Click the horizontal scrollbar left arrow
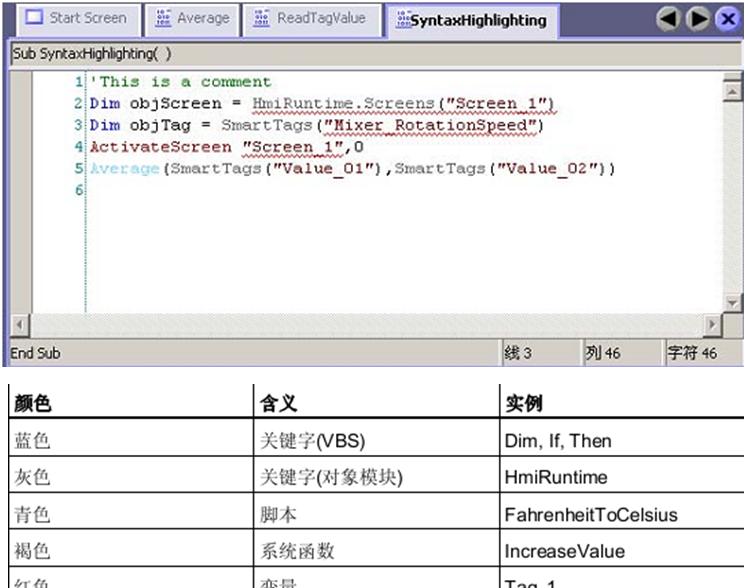 coord(19,325)
